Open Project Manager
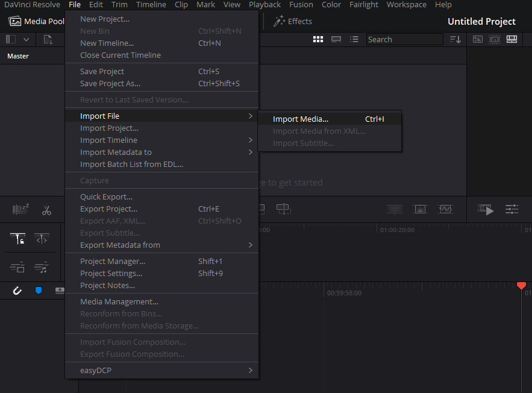This screenshot has height=393, width=532. tap(161, 262)
